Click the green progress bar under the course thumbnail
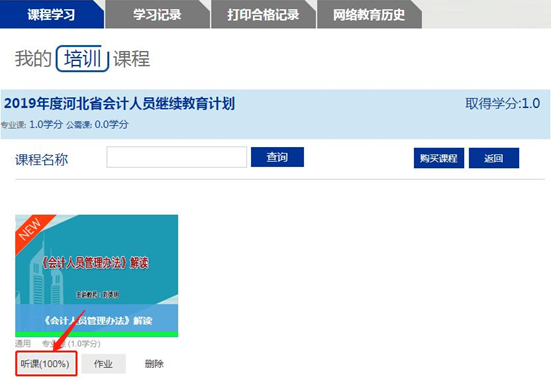The height and width of the screenshot is (388, 551). 97,334
